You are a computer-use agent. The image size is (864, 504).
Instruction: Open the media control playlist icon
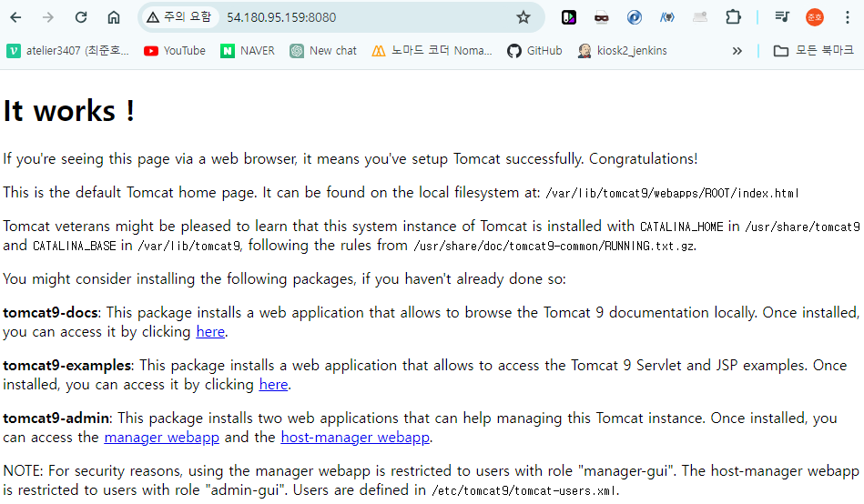pyautogui.click(x=782, y=17)
